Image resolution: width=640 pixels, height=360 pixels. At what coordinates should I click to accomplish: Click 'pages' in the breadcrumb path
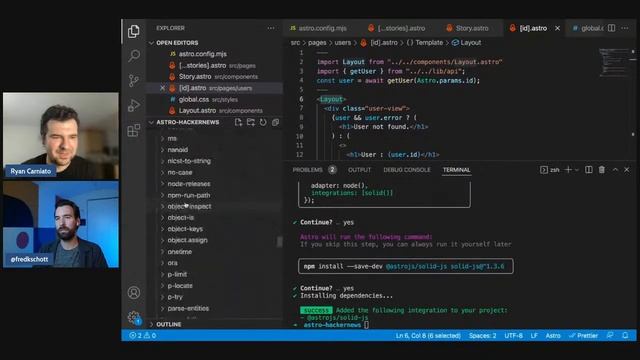tap(317, 43)
